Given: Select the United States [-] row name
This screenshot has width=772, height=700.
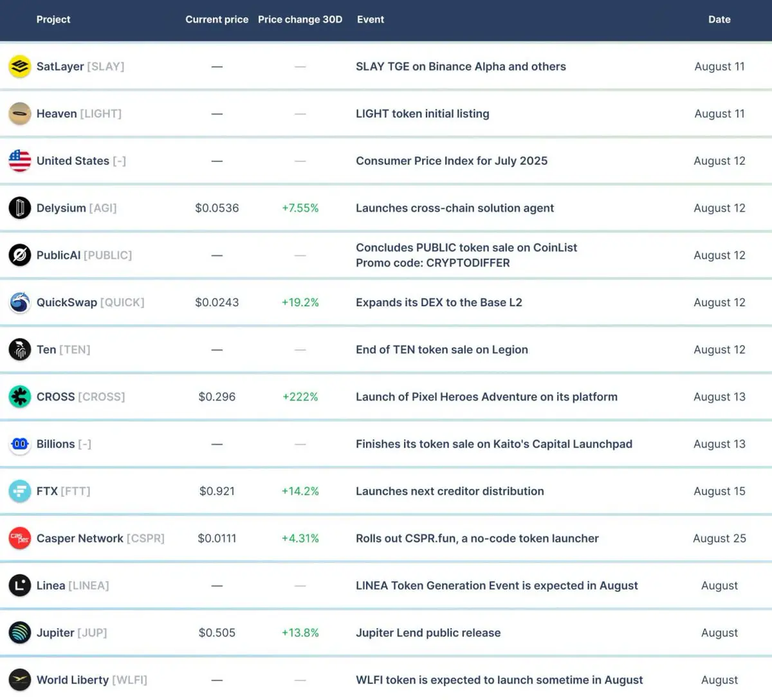Looking at the screenshot, I should (81, 161).
